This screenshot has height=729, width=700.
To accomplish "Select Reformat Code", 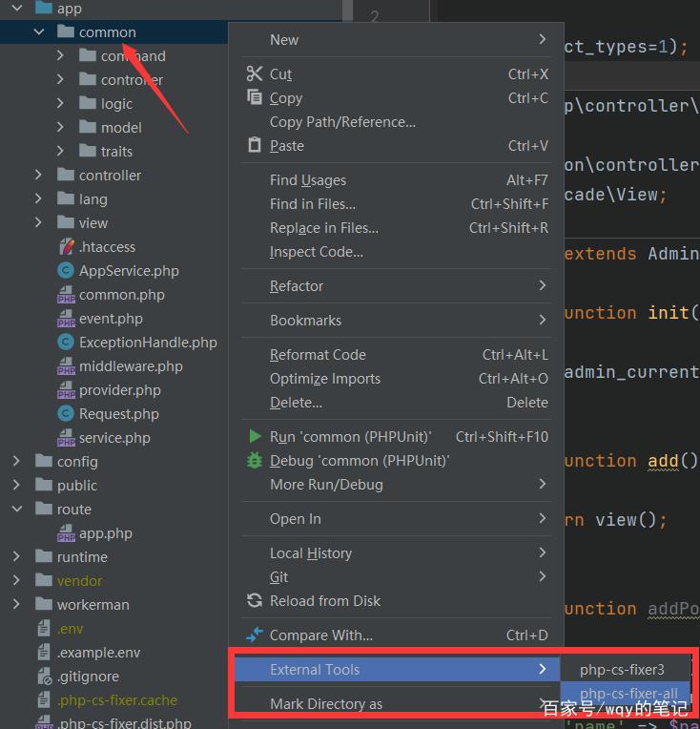I will 396,355.
